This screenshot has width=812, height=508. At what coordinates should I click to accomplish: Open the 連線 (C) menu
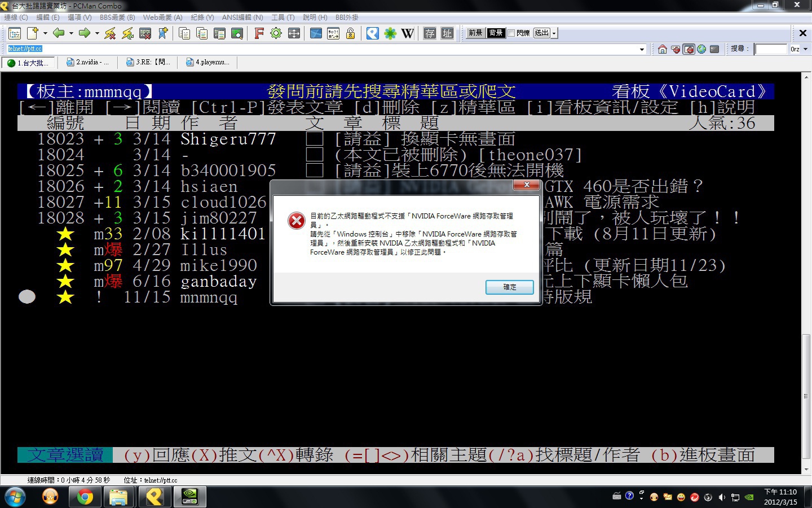16,17
